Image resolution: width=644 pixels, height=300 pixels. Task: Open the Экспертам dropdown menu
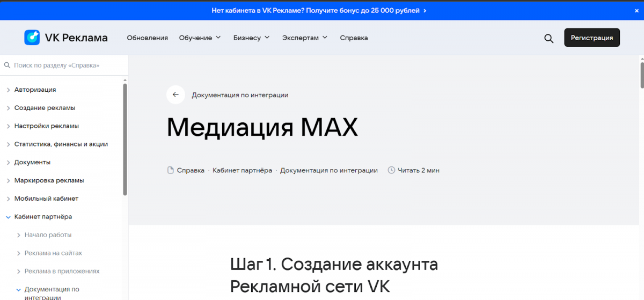point(305,38)
